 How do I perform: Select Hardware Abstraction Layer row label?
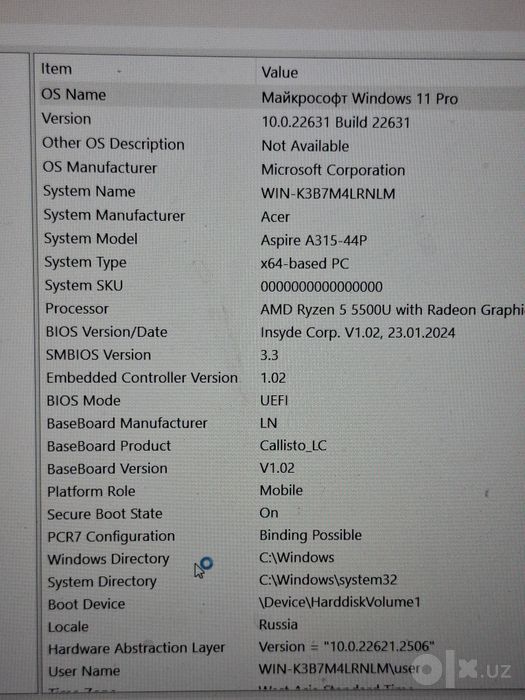(x=137, y=648)
